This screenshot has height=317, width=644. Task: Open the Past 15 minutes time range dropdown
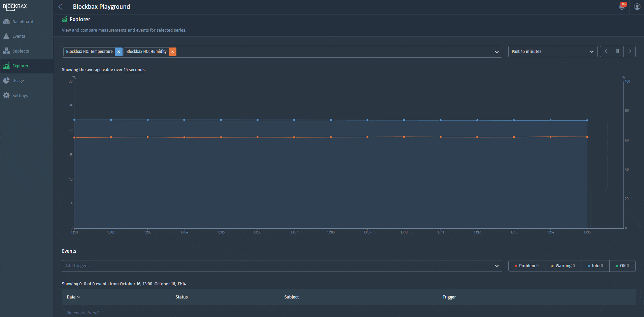click(552, 52)
